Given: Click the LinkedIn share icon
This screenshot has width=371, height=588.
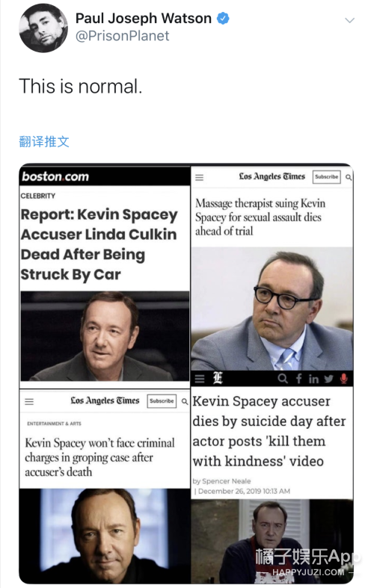Looking at the screenshot, I should [313, 379].
